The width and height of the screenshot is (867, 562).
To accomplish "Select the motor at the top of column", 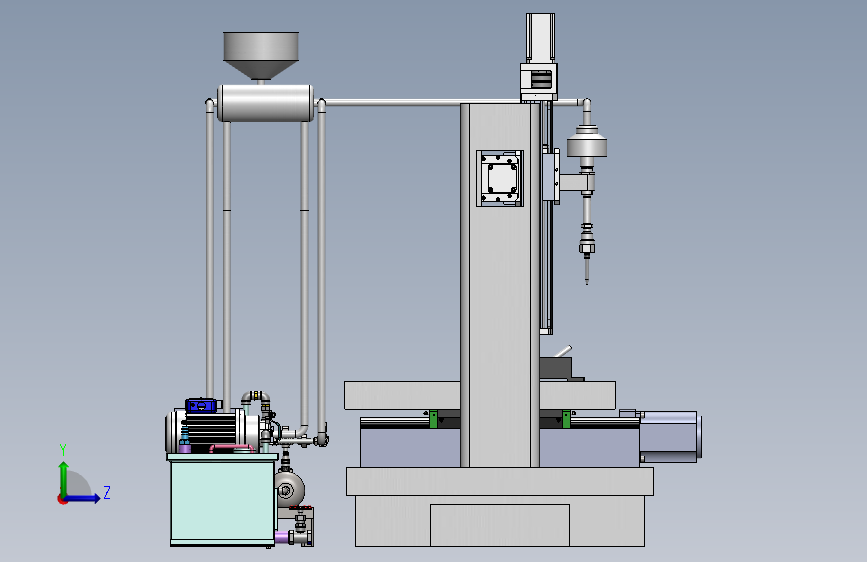I will 540,38.
